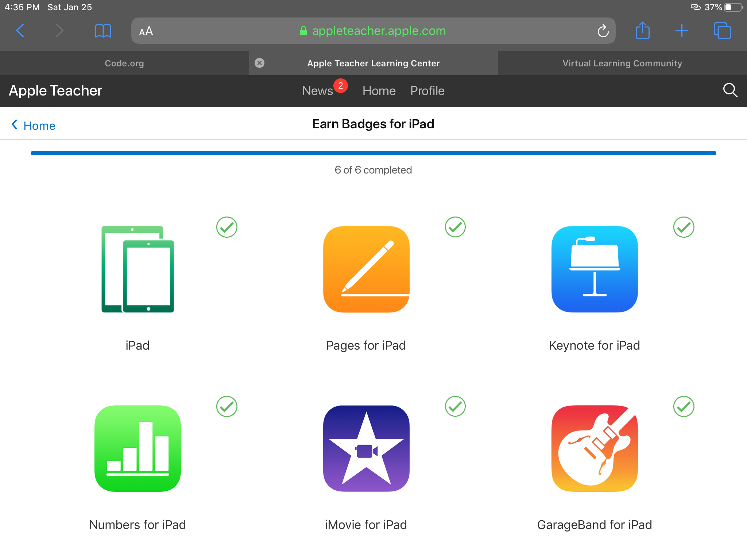Open the Numbers for iPad badge icon
The image size is (747, 560).
point(138,448)
